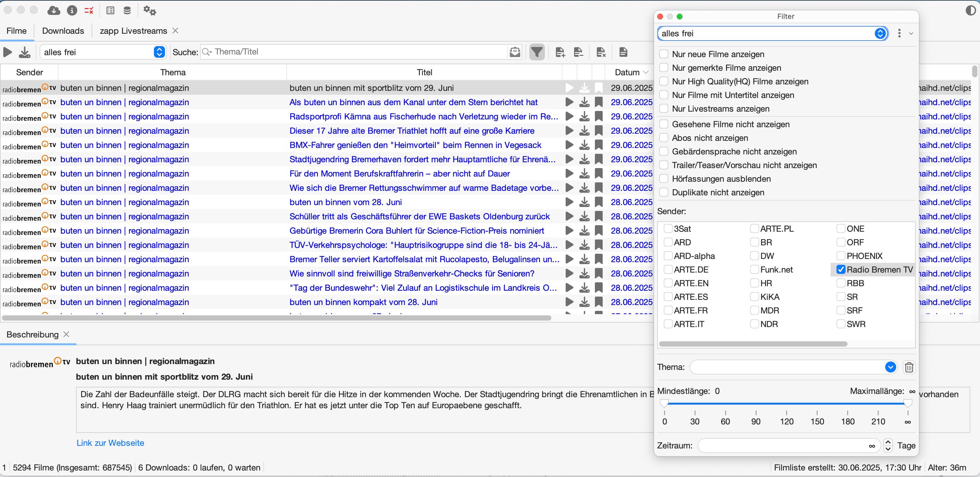The height and width of the screenshot is (477, 980).
Task: Enable 'Nur neue Filme anzeigen'
Action: tap(663, 54)
